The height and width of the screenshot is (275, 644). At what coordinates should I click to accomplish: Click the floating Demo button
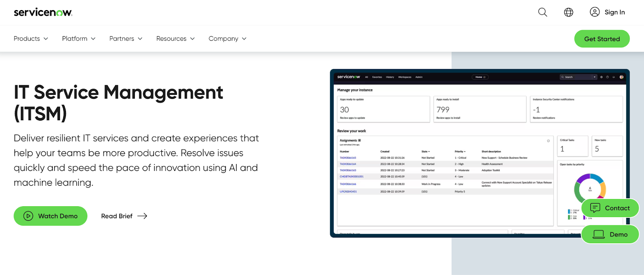pyautogui.click(x=610, y=234)
